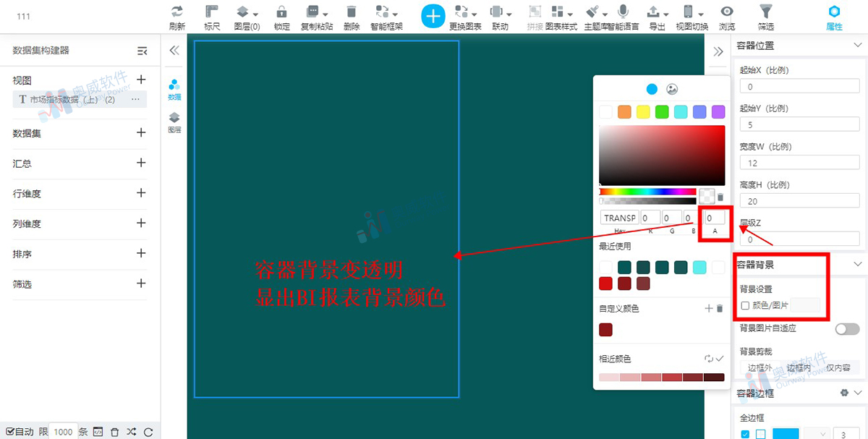The image size is (868, 439).
Task: Toggle the 颜色/图片 checkbox
Action: (745, 306)
